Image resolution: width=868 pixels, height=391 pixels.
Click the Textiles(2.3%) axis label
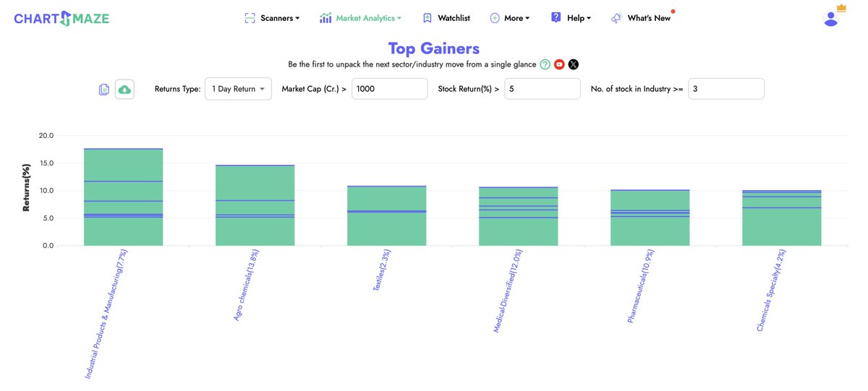tap(382, 270)
